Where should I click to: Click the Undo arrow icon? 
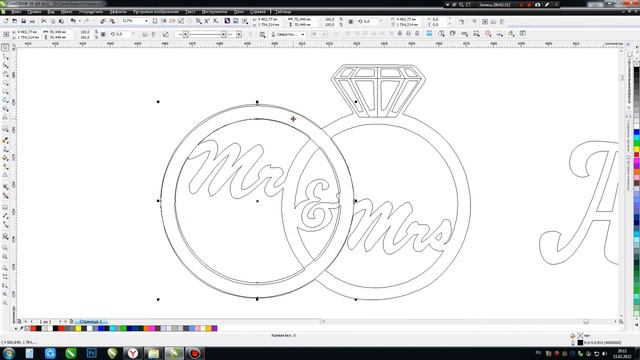tap(73, 21)
